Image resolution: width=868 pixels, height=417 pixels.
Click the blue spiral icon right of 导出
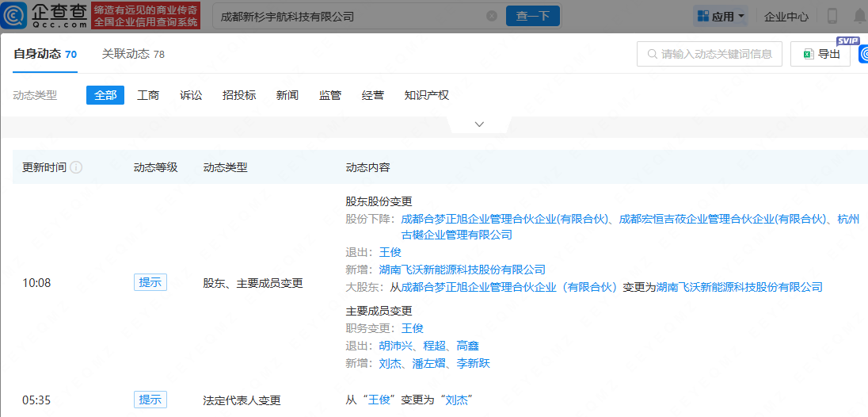click(862, 54)
